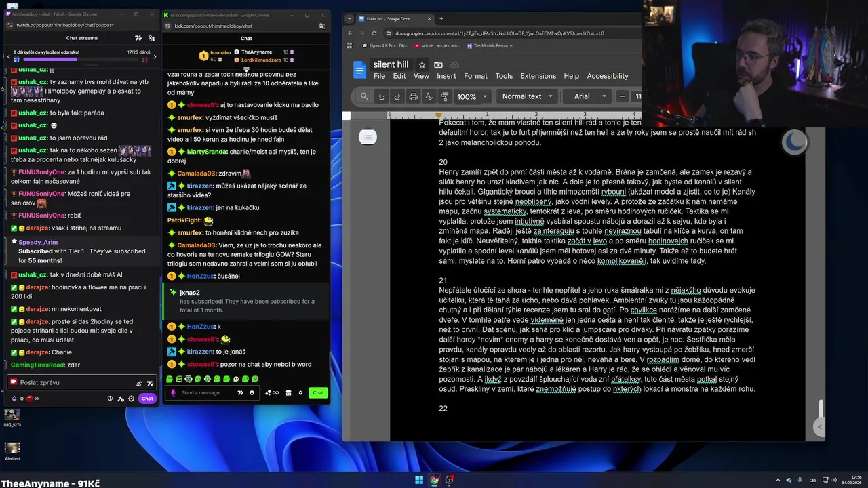The height and width of the screenshot is (488, 868).
Task: Open the Help menu in Docs
Action: (572, 76)
